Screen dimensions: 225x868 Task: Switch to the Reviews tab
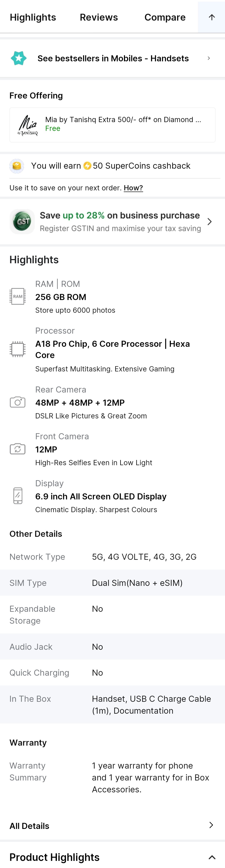click(99, 17)
